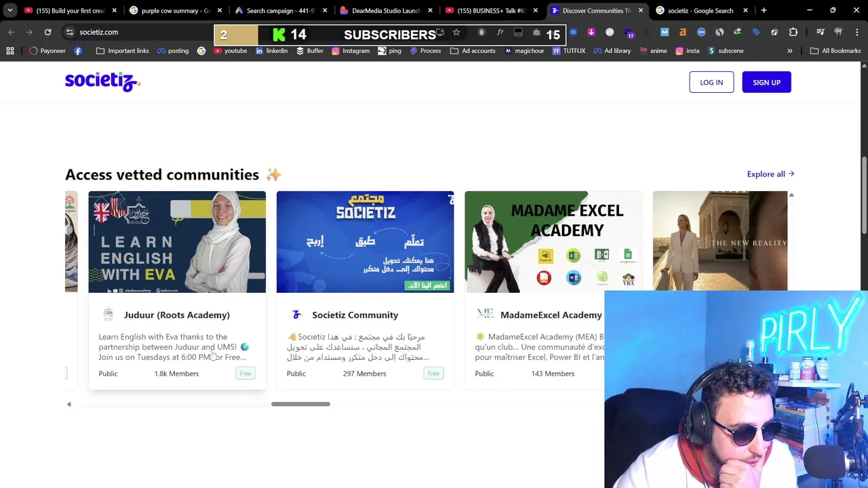868x488 pixels.
Task: Bookmark this page with the star icon
Action: pos(456,32)
